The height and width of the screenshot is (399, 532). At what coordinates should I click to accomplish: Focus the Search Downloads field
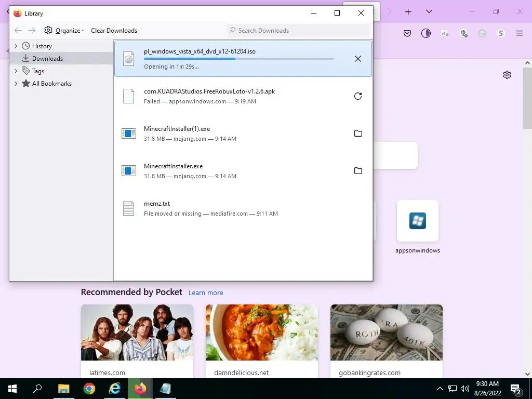coord(299,31)
